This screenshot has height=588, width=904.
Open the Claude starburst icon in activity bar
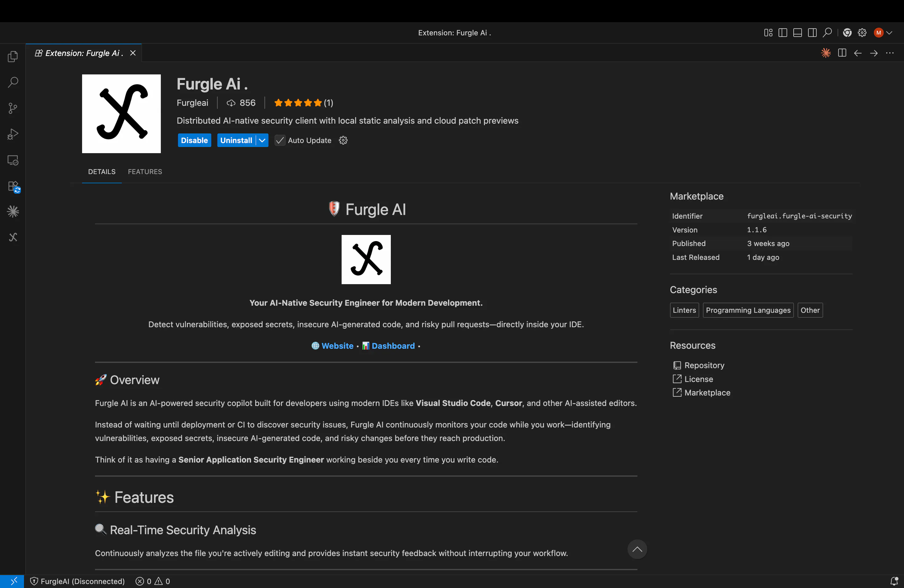tap(13, 211)
